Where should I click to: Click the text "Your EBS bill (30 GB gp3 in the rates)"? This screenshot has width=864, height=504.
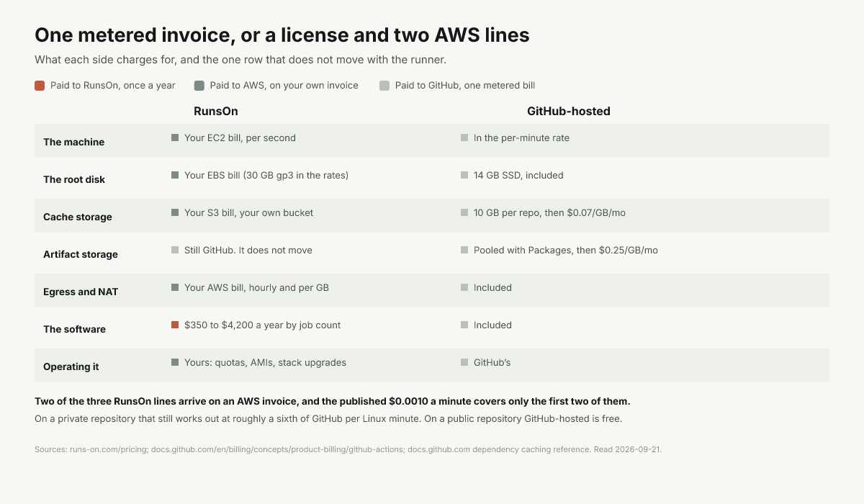266,175
